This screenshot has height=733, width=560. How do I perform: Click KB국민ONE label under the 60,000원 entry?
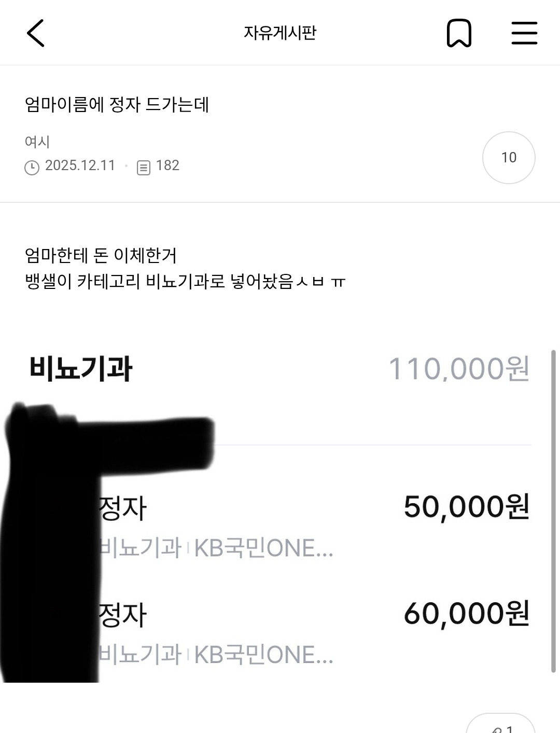[x=263, y=655]
